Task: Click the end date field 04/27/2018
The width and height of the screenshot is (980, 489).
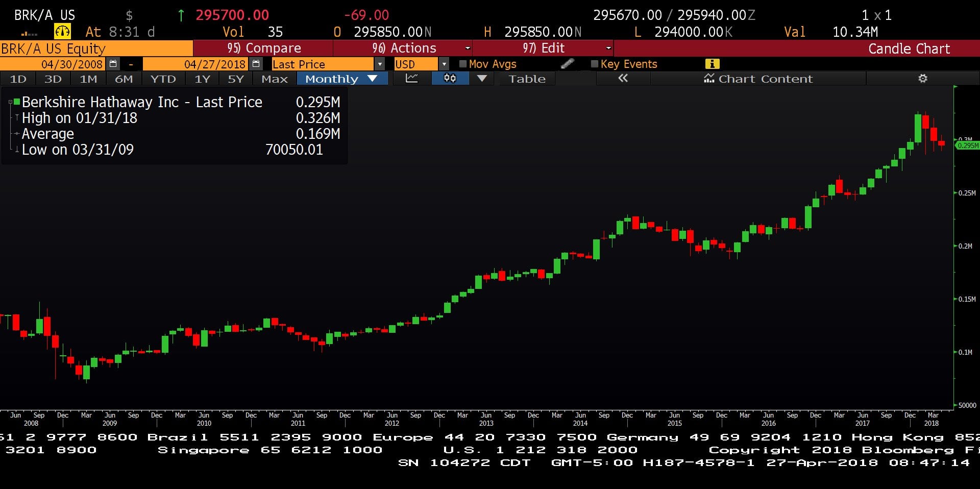Action: click(x=196, y=64)
